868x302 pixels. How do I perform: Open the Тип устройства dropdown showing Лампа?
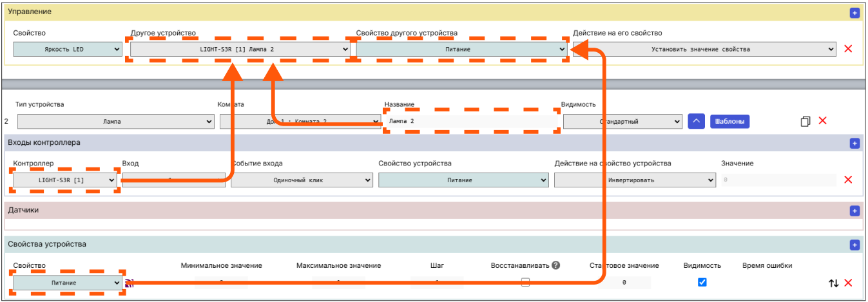(x=116, y=121)
